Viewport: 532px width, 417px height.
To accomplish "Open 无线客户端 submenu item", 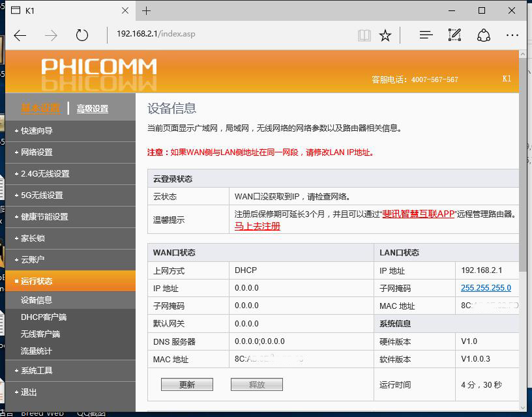I will [x=40, y=334].
